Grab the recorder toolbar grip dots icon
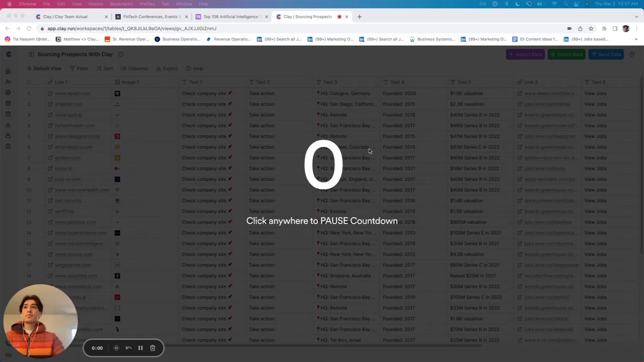644x362 pixels. [x=116, y=348]
